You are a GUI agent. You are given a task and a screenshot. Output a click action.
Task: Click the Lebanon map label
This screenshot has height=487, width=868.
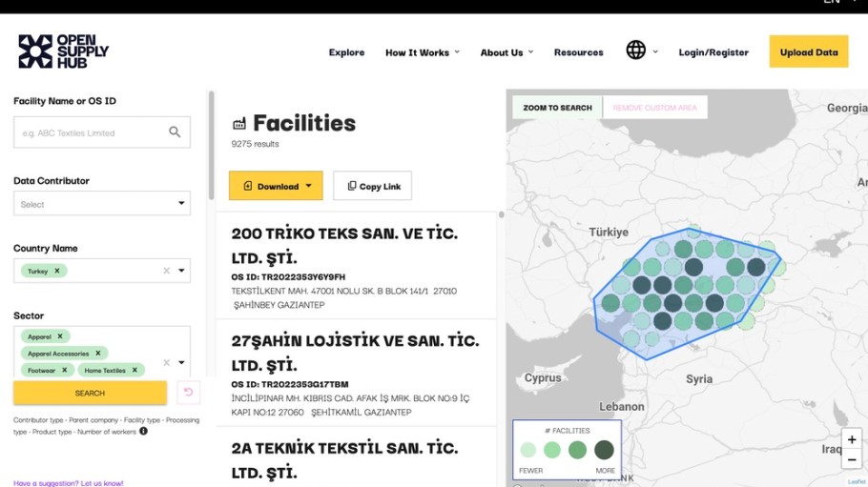click(622, 407)
